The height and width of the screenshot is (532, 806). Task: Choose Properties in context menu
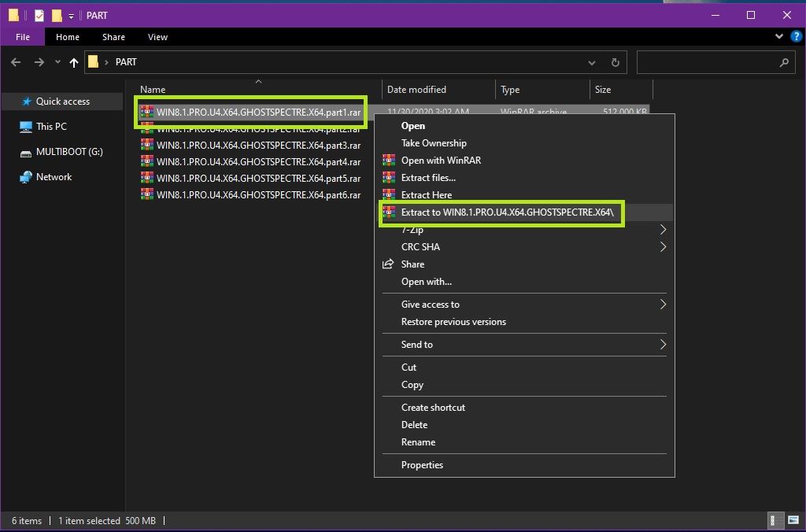pyautogui.click(x=524, y=464)
